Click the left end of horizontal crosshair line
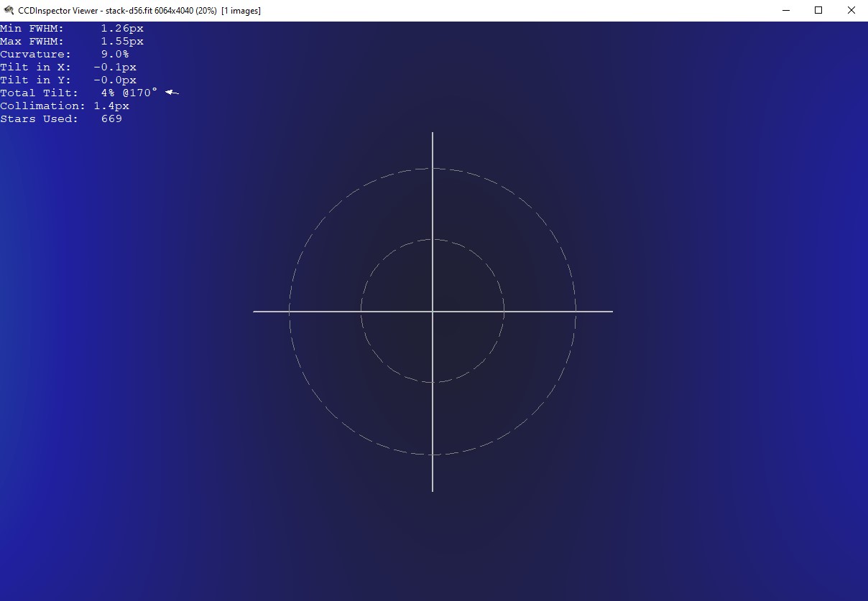Image resolution: width=868 pixels, height=601 pixels. [255, 312]
